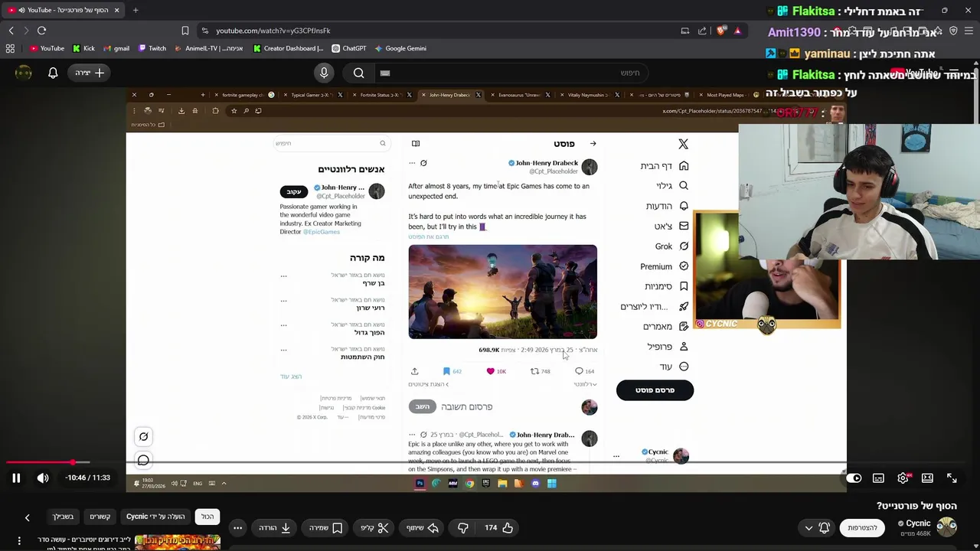Viewport: 980px width, 551px height.
Task: Toggle subtitles in the video player
Action: click(x=878, y=478)
